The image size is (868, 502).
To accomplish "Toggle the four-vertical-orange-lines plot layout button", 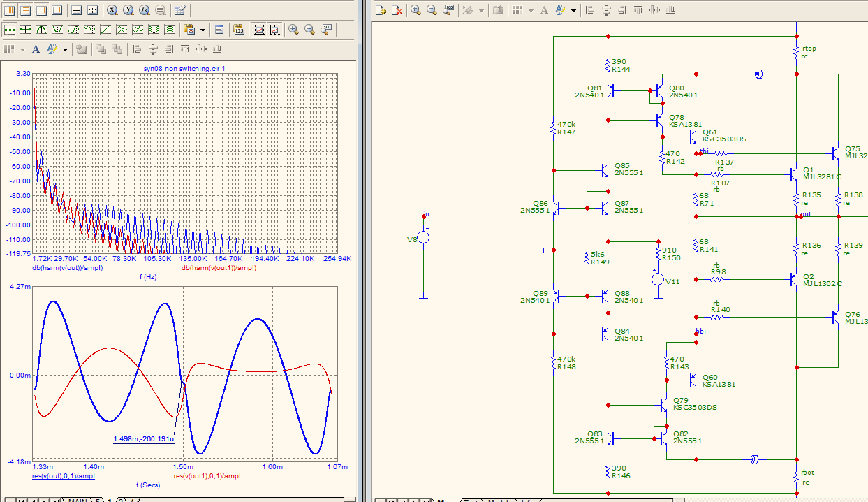I will pyautogui.click(x=10, y=10).
